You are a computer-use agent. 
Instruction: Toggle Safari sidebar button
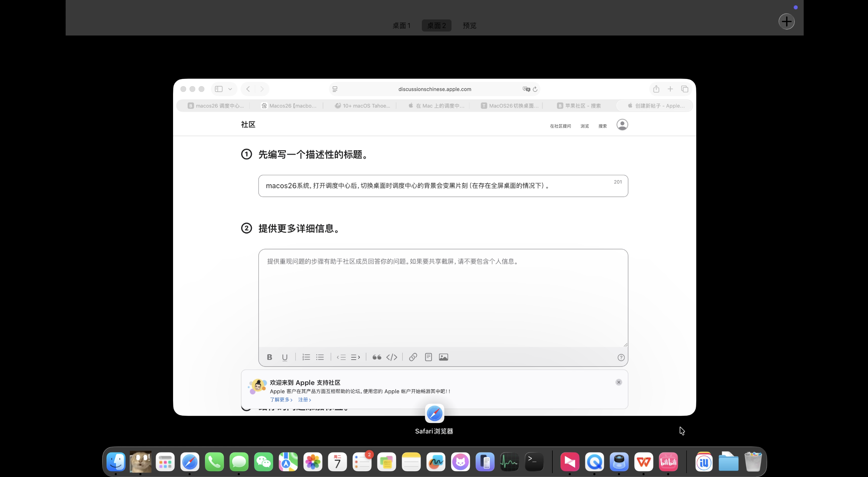point(219,89)
